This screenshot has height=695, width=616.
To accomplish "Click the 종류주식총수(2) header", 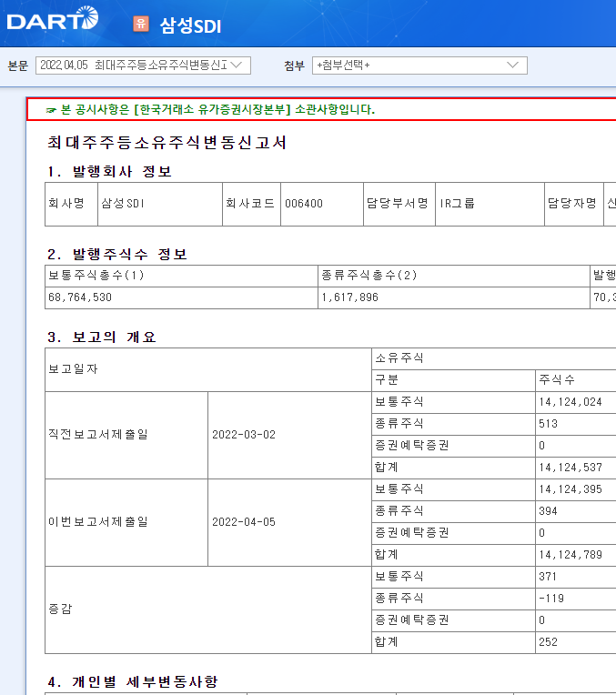I will 454,276.
